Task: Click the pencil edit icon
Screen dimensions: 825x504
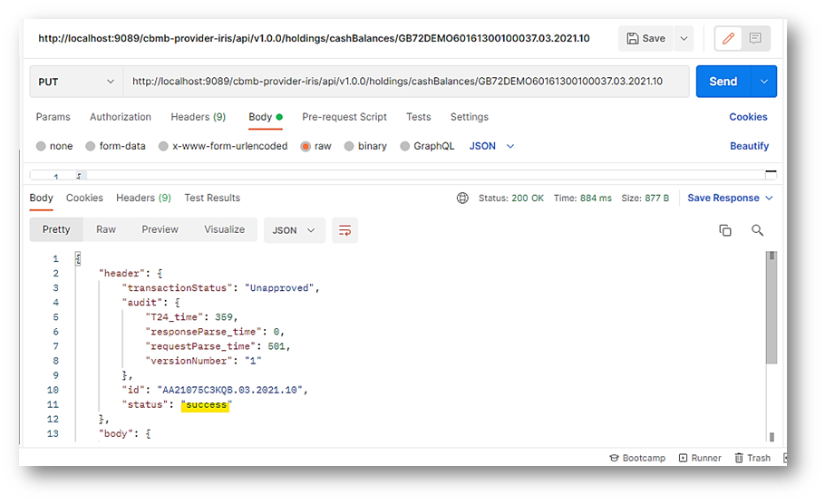Action: (x=728, y=38)
